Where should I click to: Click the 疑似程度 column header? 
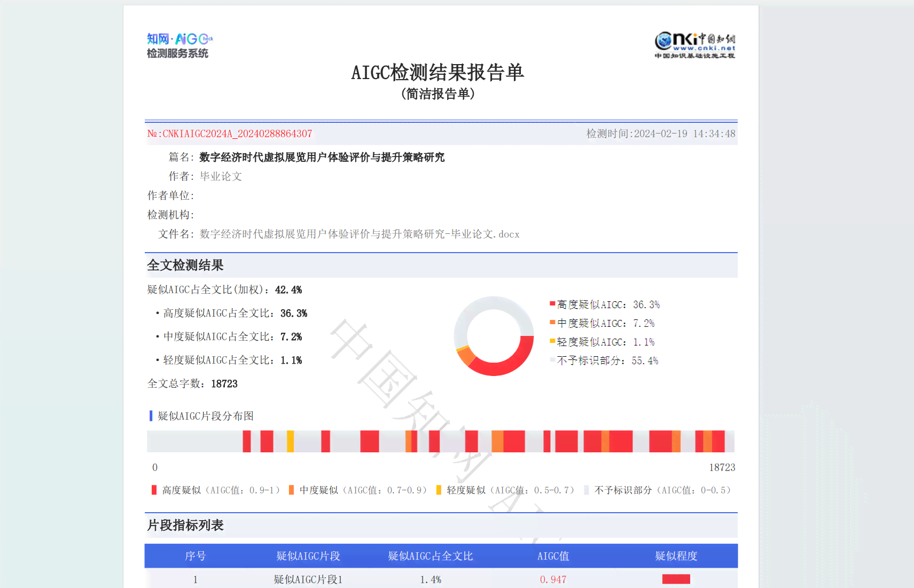click(676, 556)
